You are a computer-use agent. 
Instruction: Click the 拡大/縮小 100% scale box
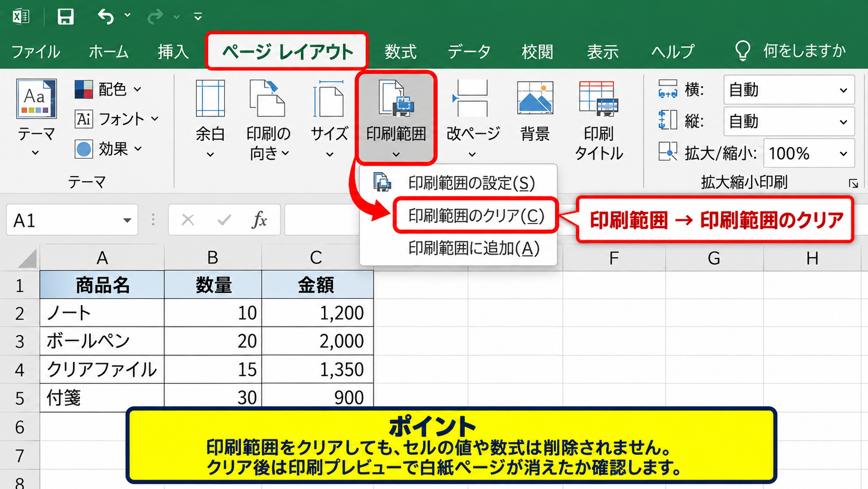pyautogui.click(x=809, y=153)
